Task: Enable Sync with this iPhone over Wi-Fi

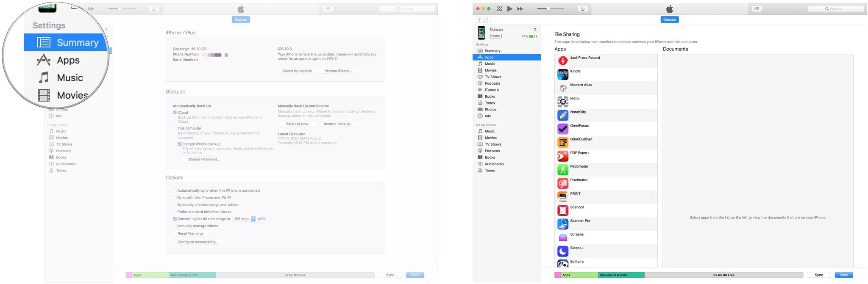Action: (175, 198)
